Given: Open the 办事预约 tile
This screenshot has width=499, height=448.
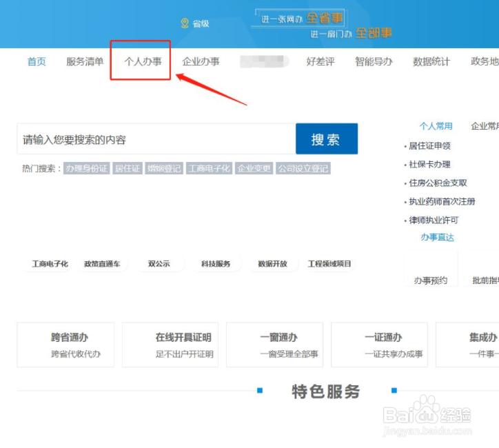Looking at the screenshot, I should (x=431, y=269).
